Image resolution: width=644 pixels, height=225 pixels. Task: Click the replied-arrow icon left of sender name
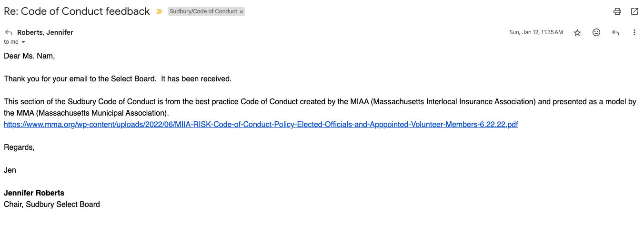[9, 32]
